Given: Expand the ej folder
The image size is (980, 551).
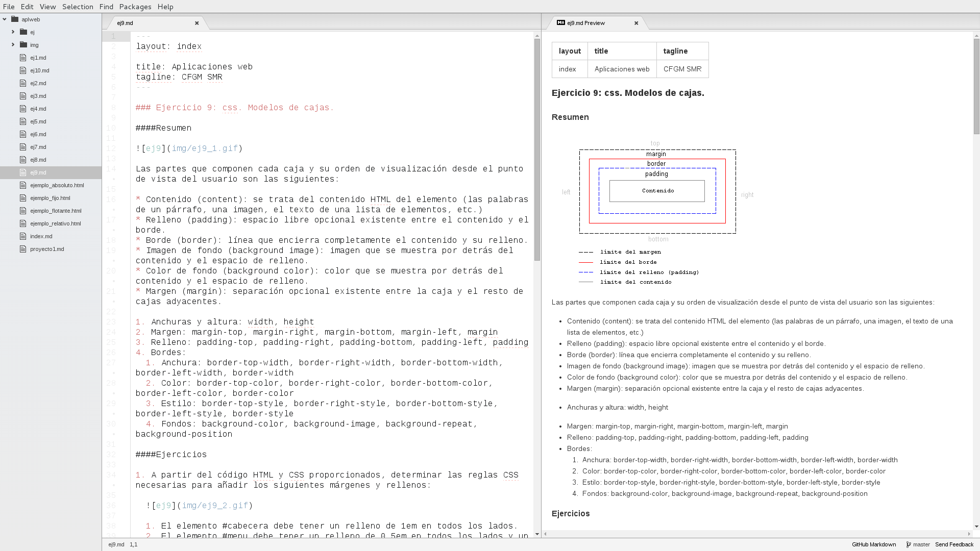Looking at the screenshot, I should tap(13, 32).
